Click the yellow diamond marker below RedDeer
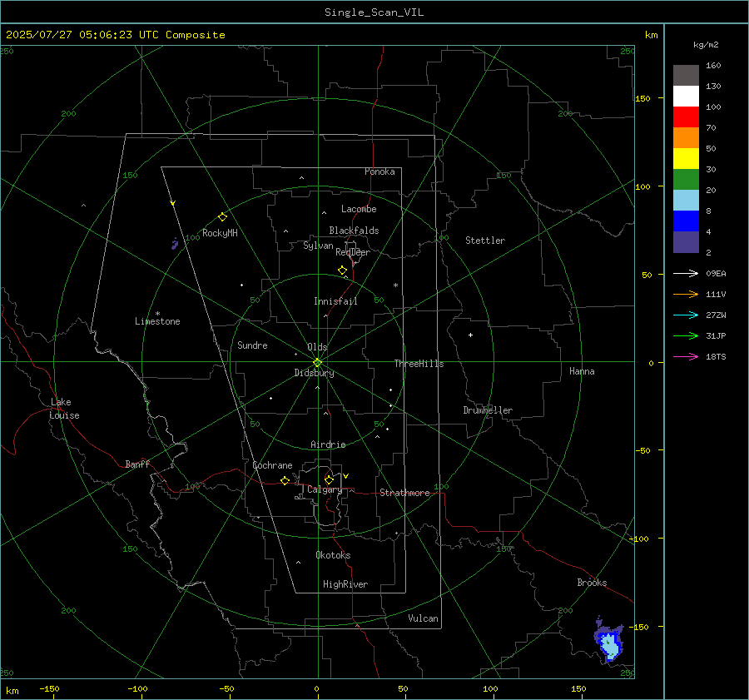This screenshot has width=749, height=700. tap(342, 271)
